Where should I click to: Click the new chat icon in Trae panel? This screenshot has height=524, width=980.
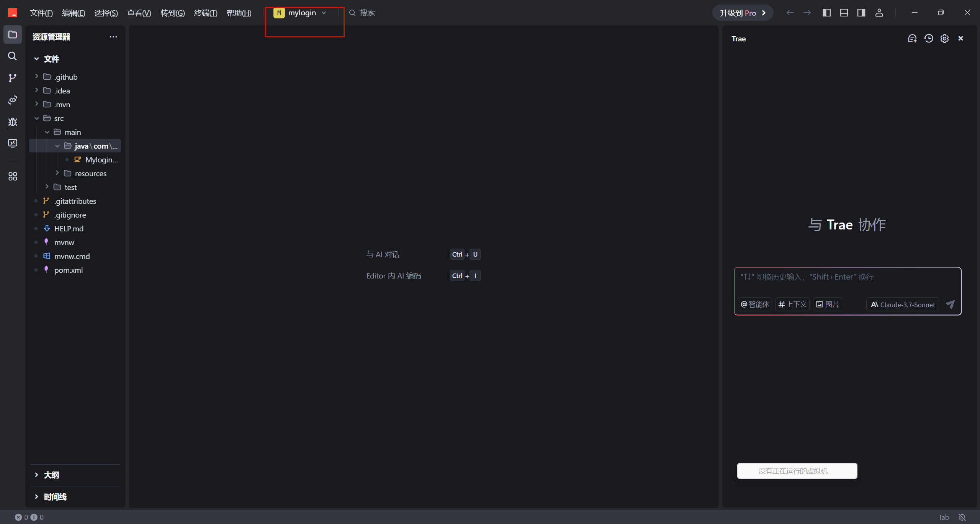(x=912, y=39)
